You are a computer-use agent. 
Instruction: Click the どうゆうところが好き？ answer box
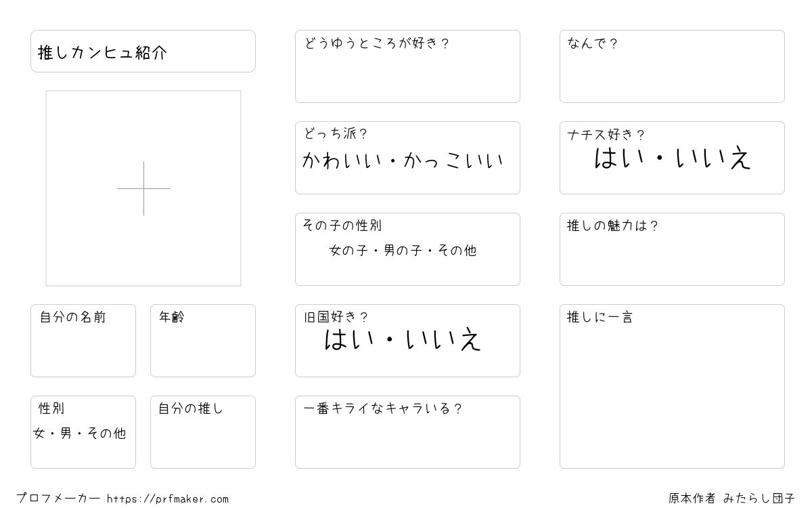[x=407, y=76]
